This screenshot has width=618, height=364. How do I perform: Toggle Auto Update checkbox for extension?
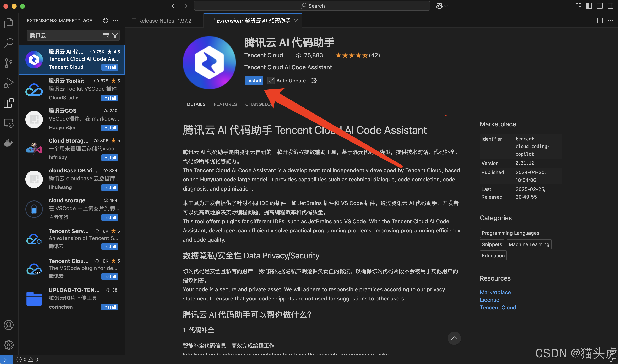pos(270,81)
